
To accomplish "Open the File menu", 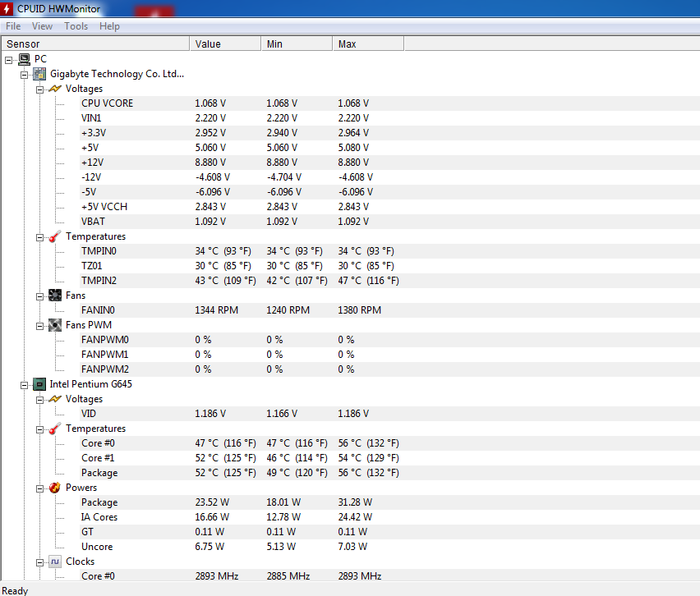I will 13,26.
